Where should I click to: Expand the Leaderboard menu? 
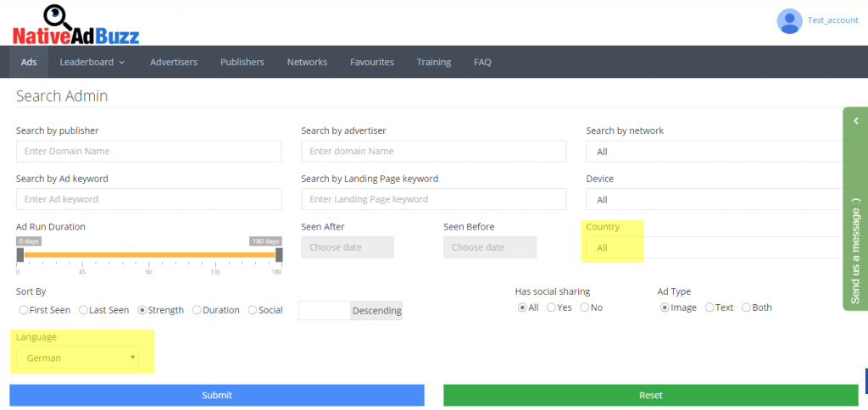point(92,62)
